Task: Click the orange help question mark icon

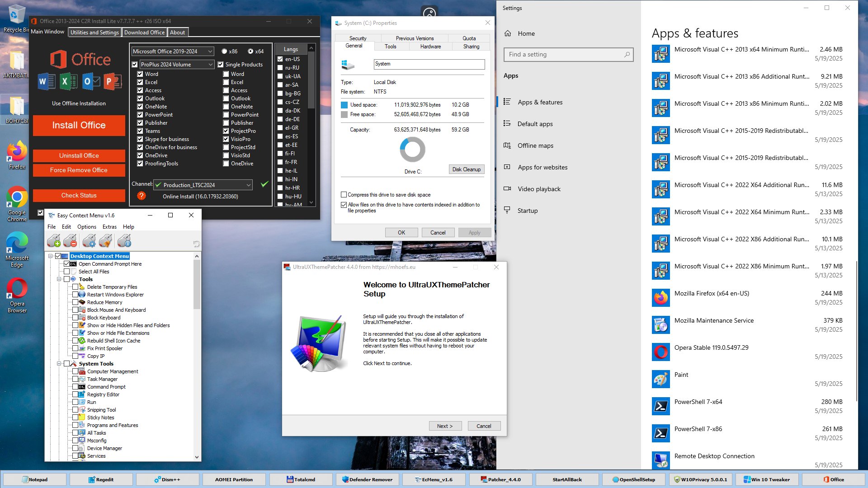Action: tap(142, 196)
